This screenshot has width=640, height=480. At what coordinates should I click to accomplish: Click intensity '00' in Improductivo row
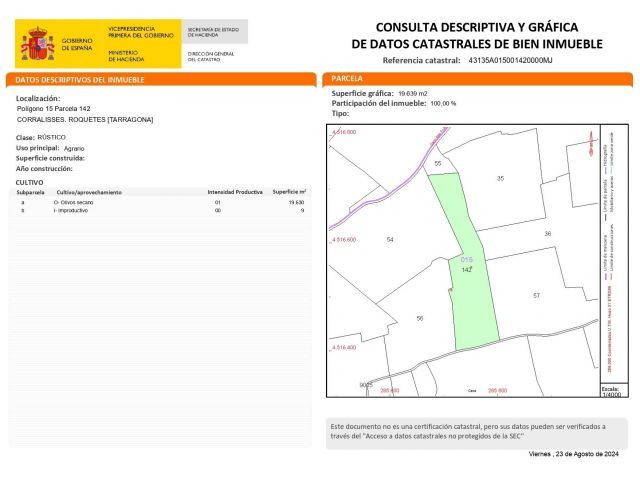click(x=218, y=211)
